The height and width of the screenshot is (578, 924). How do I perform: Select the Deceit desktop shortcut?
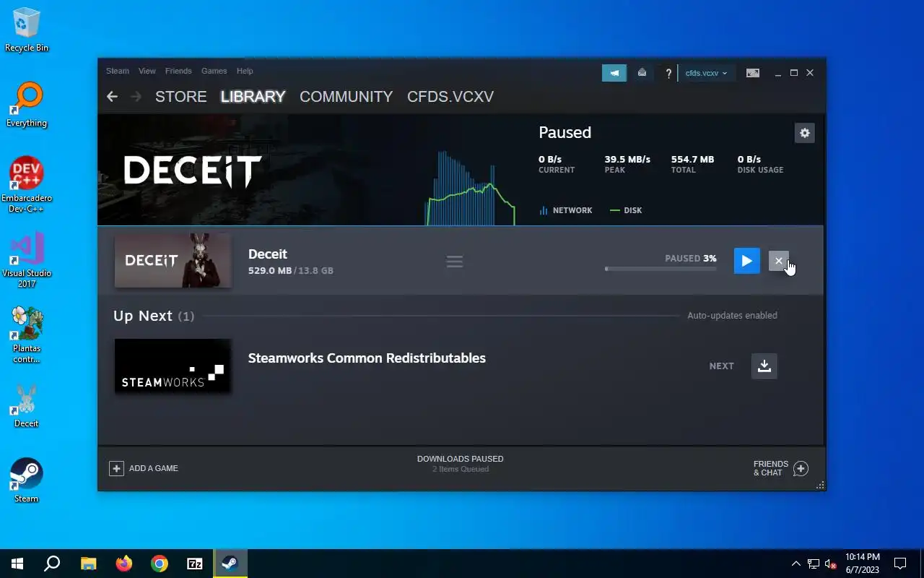(x=27, y=405)
